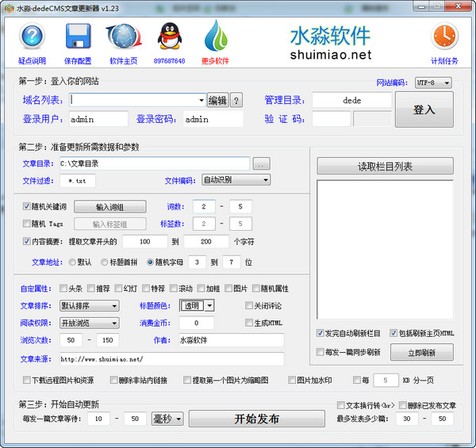Check the 特荐 attribute checkbox
The image size is (476, 448).
tap(146, 288)
